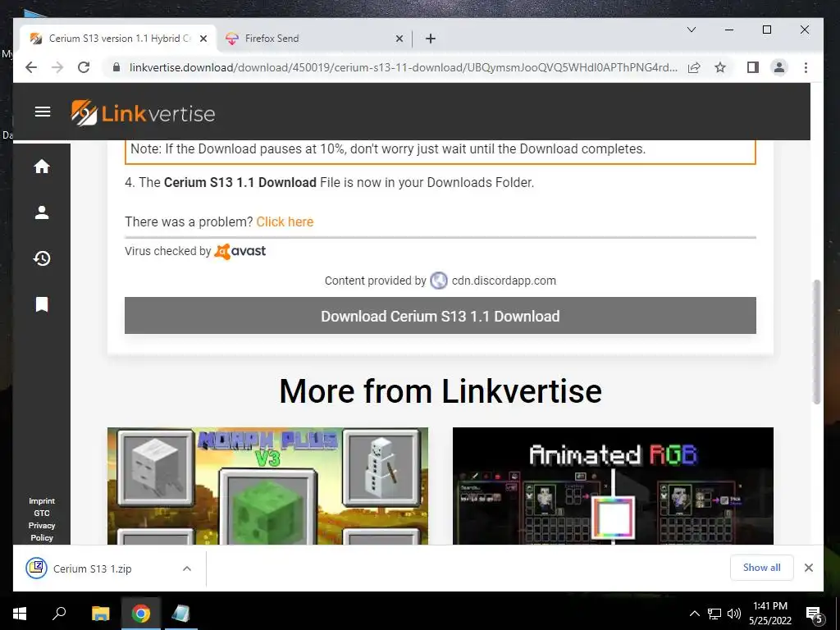Open the Windows Start menu
Image resolution: width=840 pixels, height=630 pixels.
20,614
